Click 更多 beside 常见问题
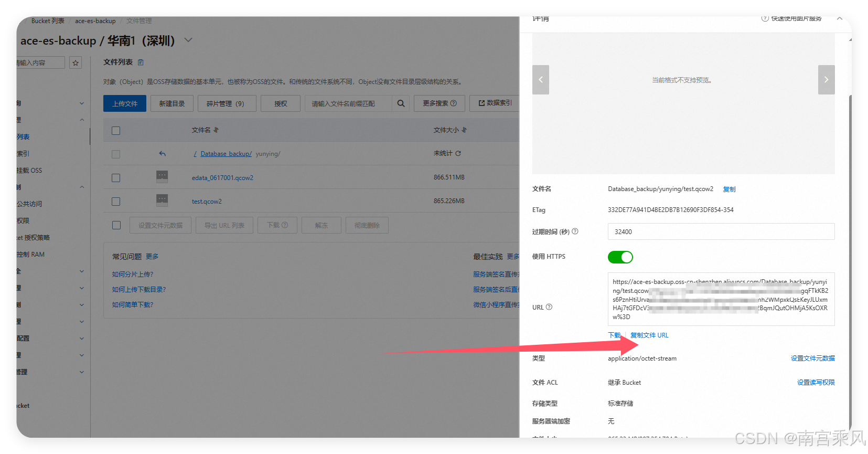The width and height of the screenshot is (868, 454). click(x=152, y=257)
